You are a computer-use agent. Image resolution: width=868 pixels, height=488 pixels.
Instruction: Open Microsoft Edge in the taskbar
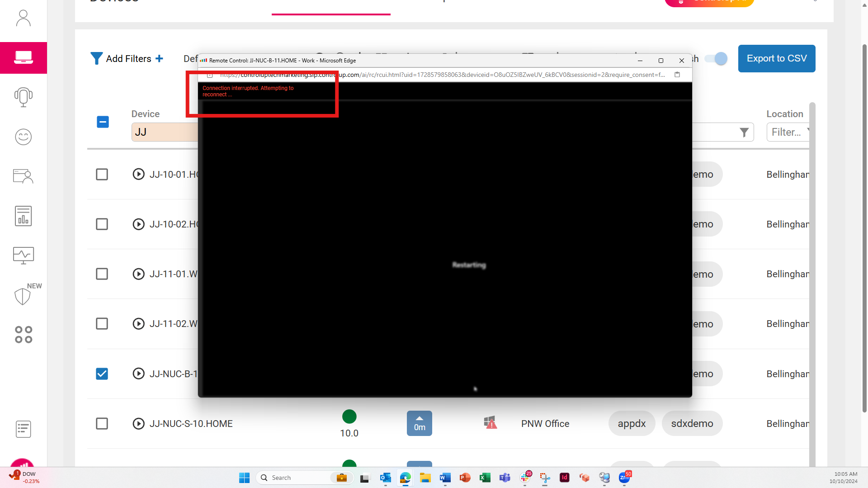[405, 478]
